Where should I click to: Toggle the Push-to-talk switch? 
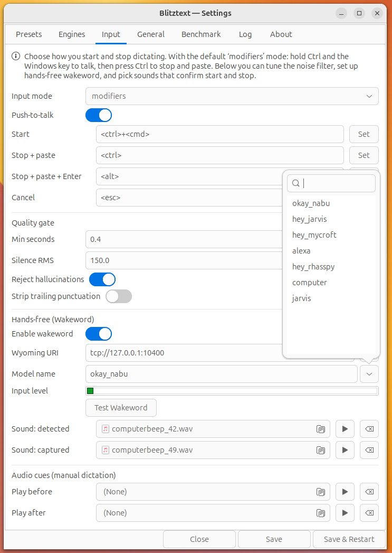pos(99,115)
